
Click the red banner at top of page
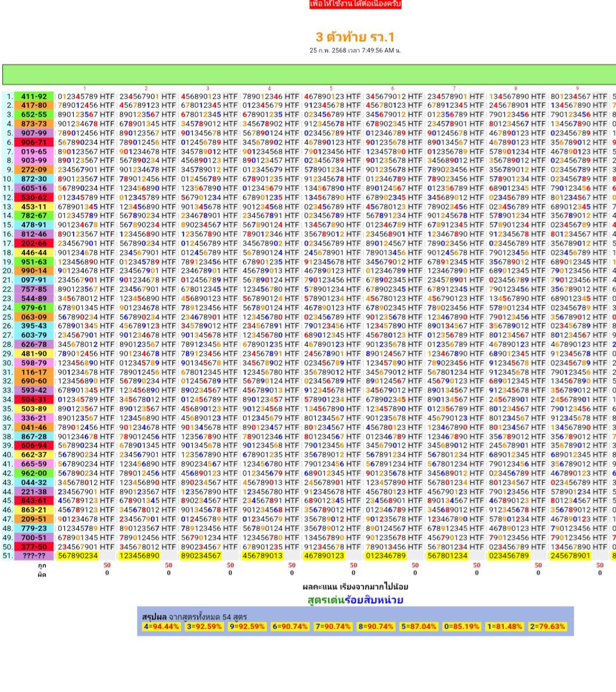click(355, 4)
